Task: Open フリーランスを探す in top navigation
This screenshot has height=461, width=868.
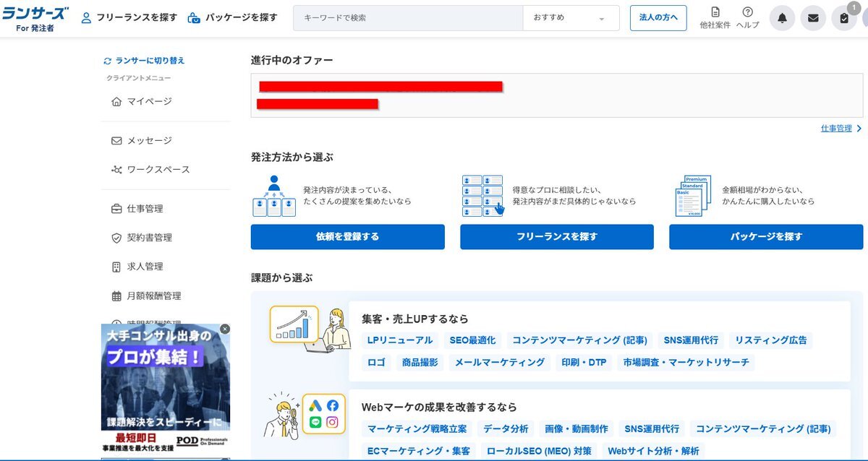Action: click(137, 17)
